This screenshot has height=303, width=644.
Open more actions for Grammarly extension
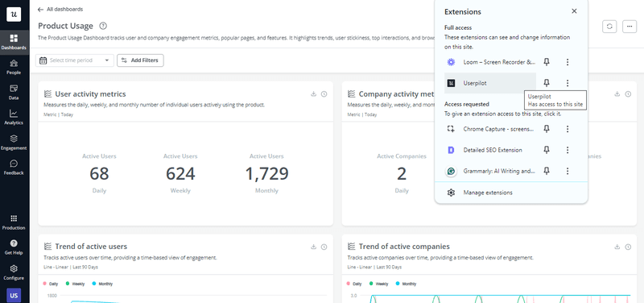click(568, 171)
